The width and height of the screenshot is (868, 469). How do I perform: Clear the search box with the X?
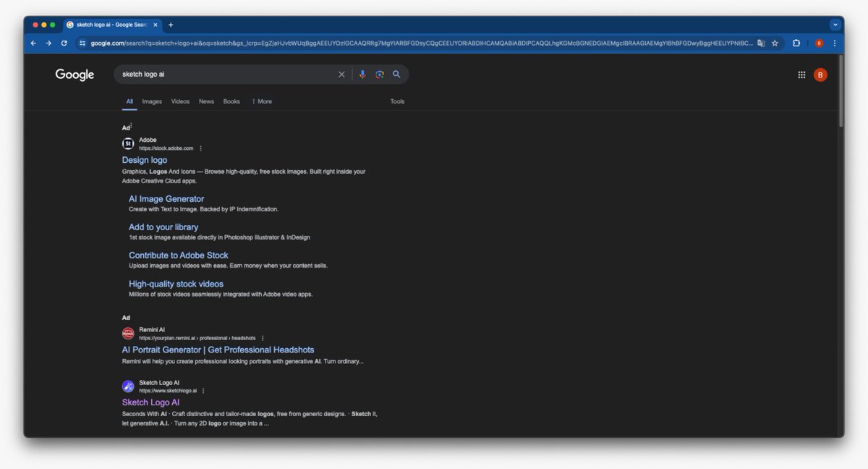[x=342, y=75]
